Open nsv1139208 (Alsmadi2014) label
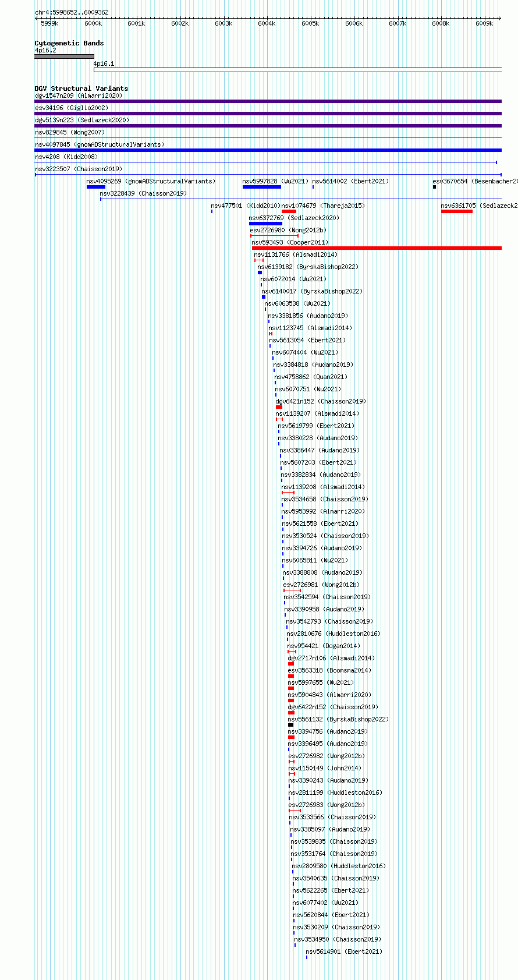The image size is (518, 980). (324, 487)
